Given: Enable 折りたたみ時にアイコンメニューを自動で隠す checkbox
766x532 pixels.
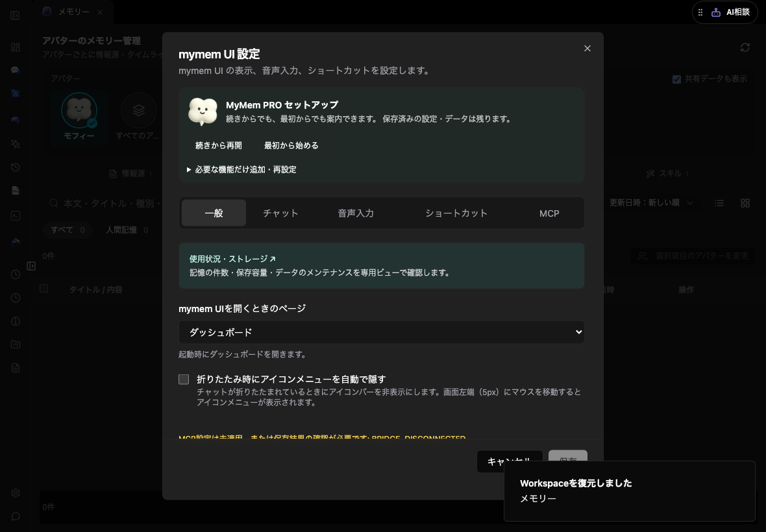Looking at the screenshot, I should coord(184,380).
